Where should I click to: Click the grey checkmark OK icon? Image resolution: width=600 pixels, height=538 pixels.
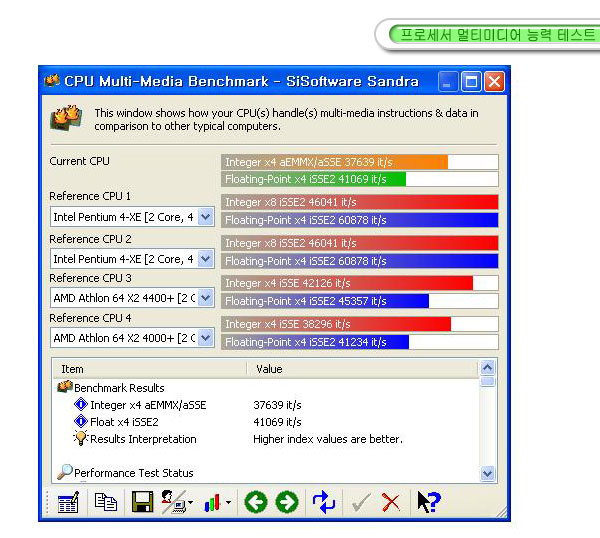(x=361, y=502)
